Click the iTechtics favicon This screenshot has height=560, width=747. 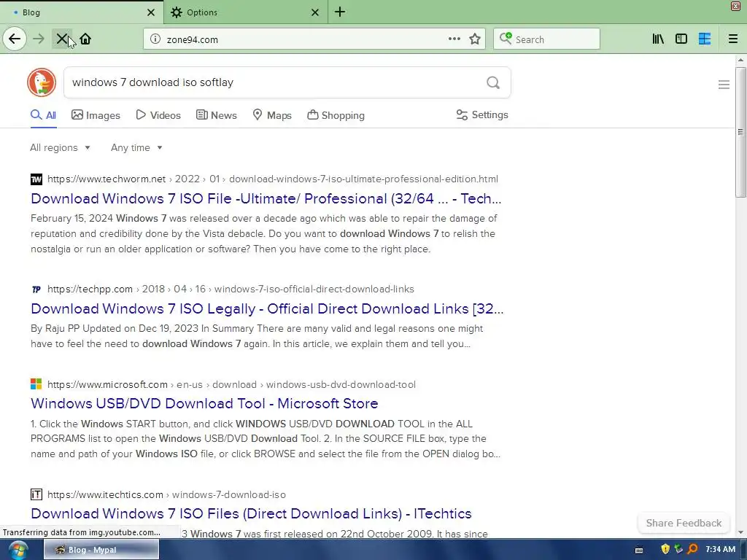(x=36, y=494)
